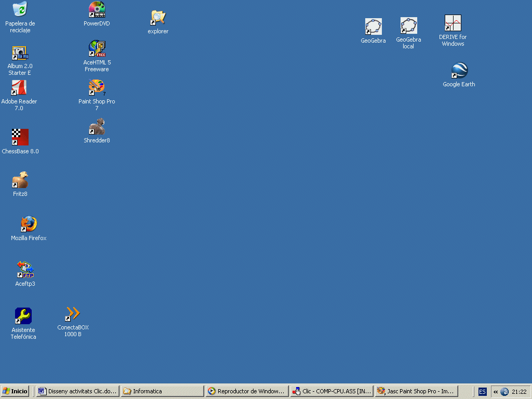This screenshot has height=399, width=532.
Task: Switch to the Informatica folder window
Action: point(163,391)
